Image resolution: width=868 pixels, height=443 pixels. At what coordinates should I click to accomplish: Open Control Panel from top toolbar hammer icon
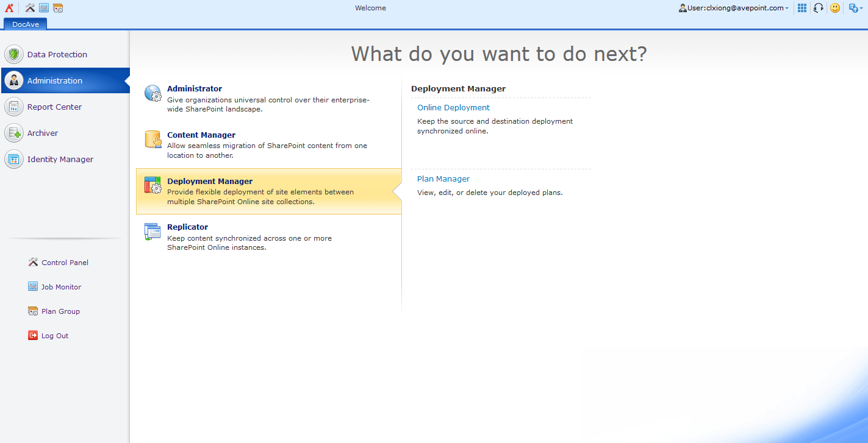tap(30, 8)
